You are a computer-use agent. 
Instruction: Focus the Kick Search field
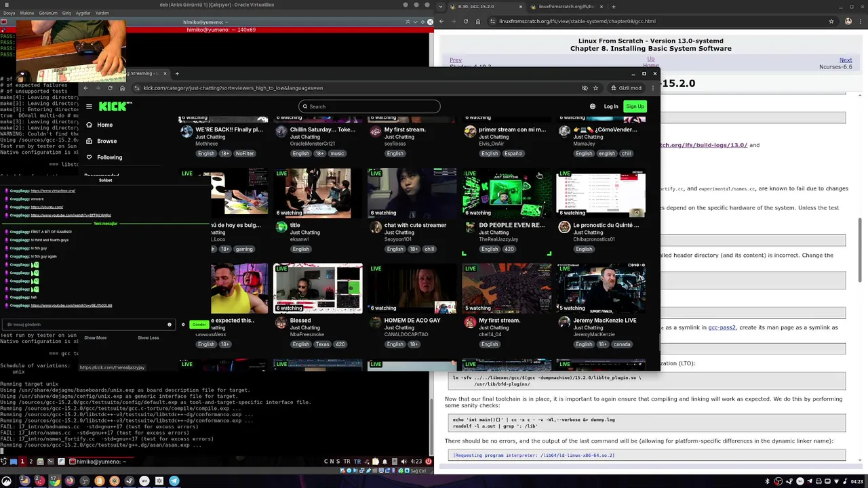(x=370, y=106)
